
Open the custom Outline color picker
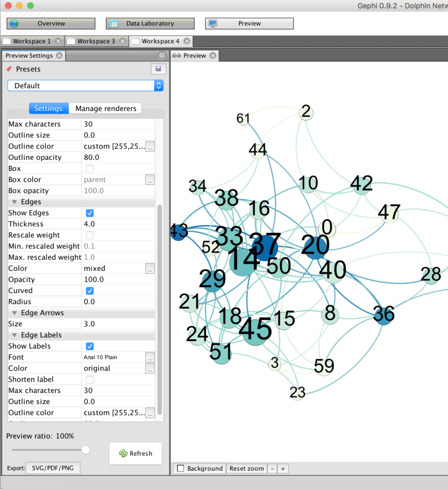150,146
